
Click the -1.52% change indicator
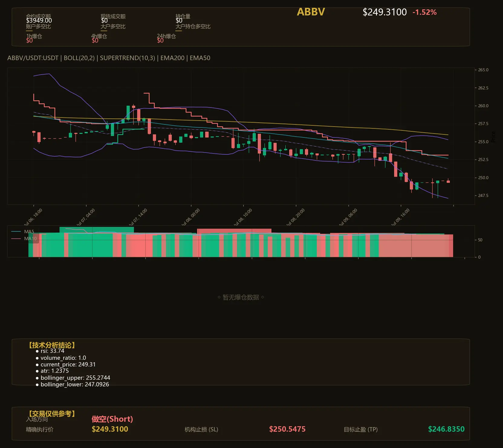424,12
